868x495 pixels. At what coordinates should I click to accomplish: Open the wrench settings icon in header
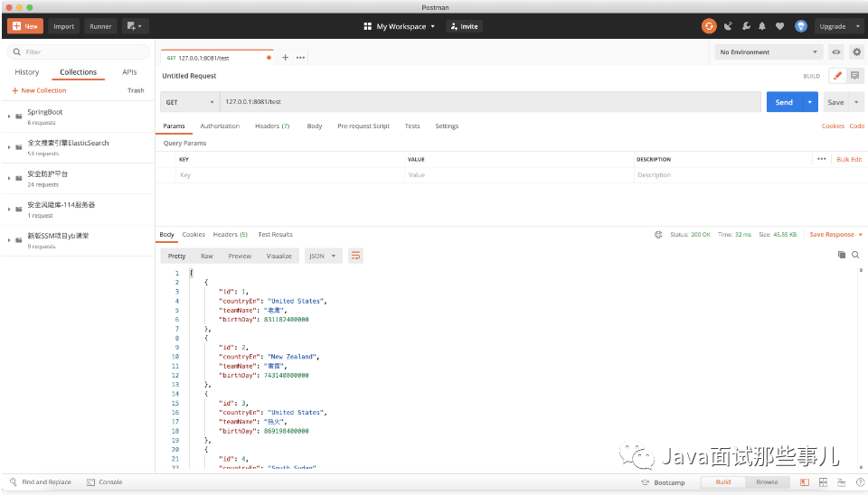click(x=746, y=26)
